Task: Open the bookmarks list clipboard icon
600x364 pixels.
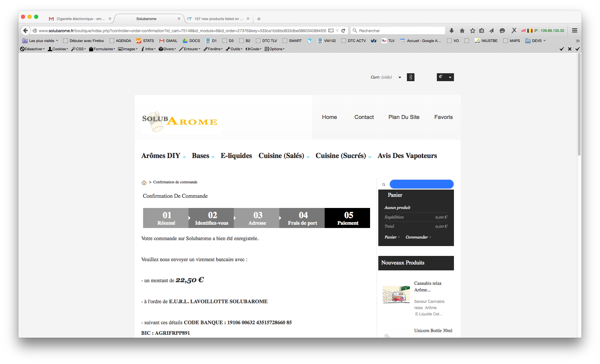Action: [x=482, y=31]
